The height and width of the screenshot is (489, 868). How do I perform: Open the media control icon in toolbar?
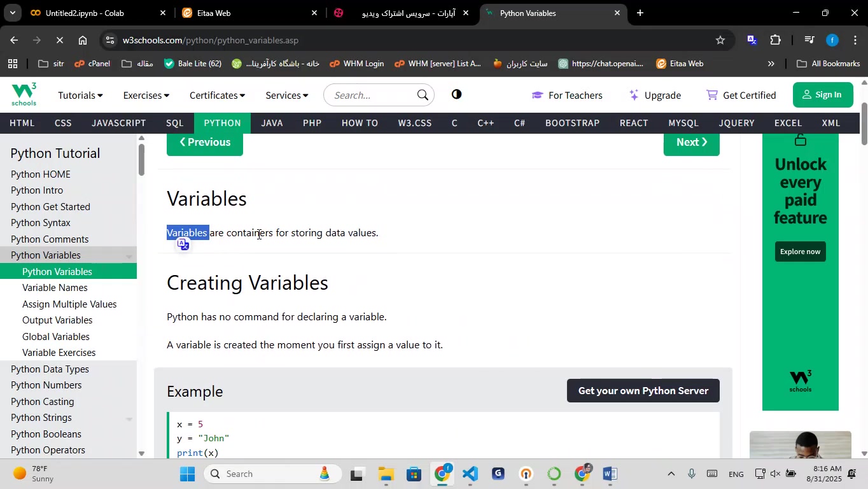point(809,40)
